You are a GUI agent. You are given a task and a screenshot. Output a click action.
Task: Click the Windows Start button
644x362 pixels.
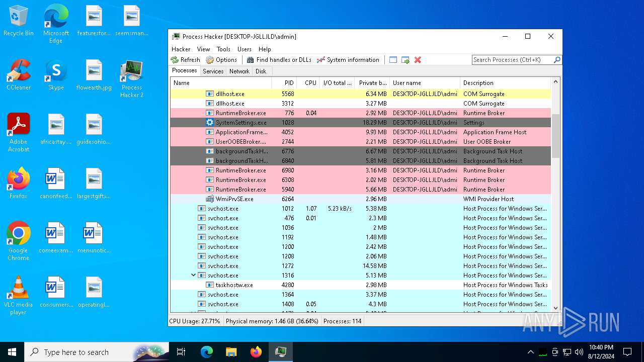pyautogui.click(x=12, y=352)
